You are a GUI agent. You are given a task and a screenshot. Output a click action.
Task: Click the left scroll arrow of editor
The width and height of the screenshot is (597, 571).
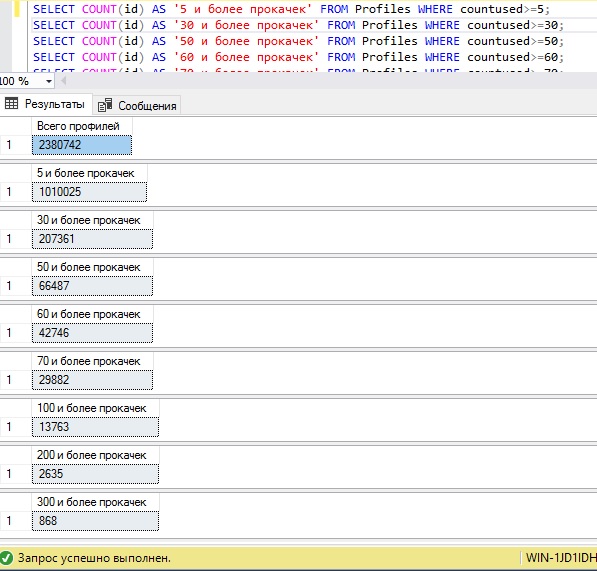pos(64,81)
